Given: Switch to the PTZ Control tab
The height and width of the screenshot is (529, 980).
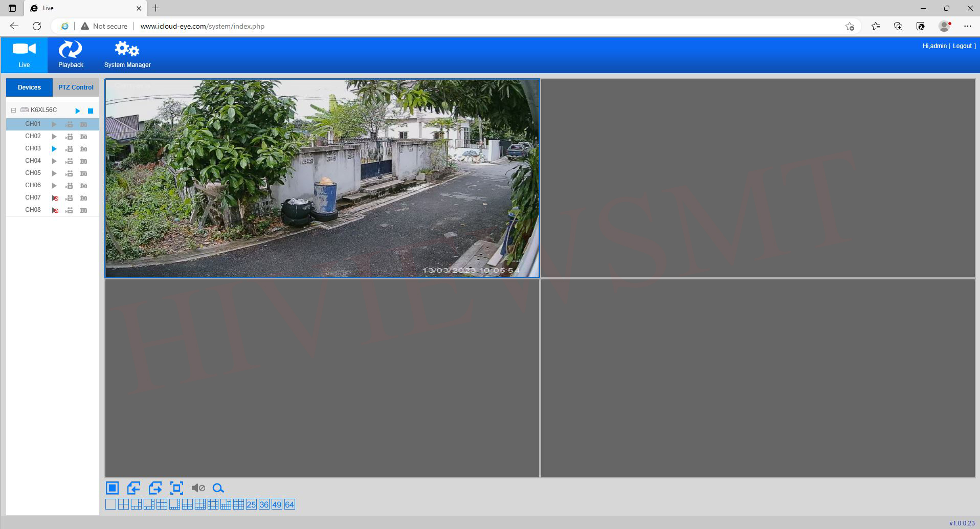Looking at the screenshot, I should click(x=76, y=87).
